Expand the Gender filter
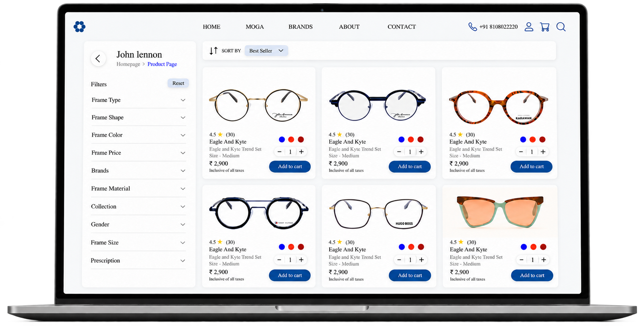 [x=139, y=224]
